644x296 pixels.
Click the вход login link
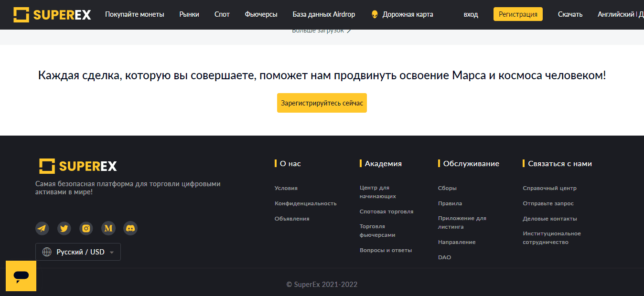[x=471, y=14]
